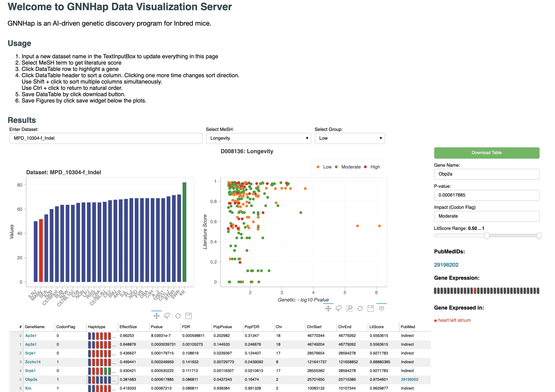Screen dimensions: 555x392
Task: Activate Lasso Select tool under bar chart
Action: 167,316
